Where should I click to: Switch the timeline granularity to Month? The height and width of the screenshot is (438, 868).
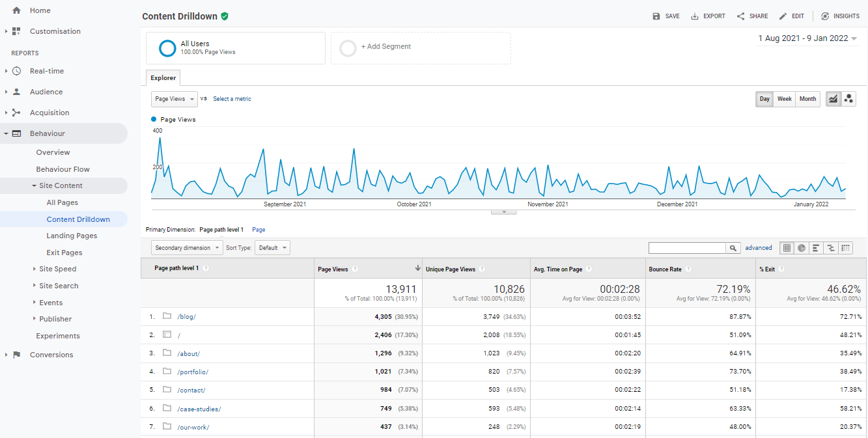(807, 99)
